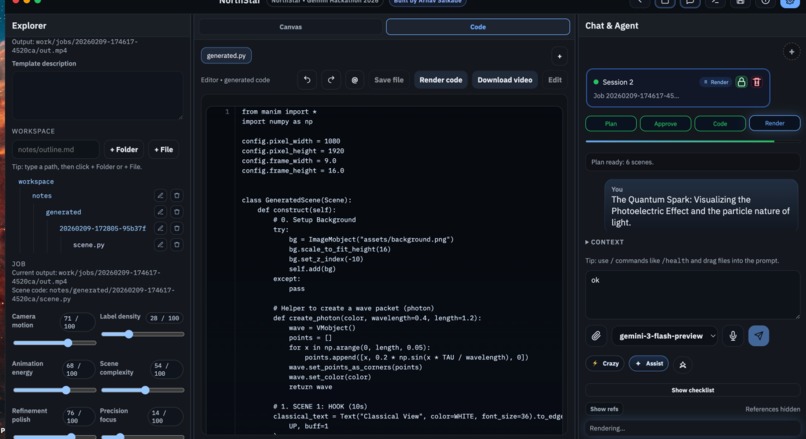Viewport: 806px width, 439px height.
Task: Select the Session 2 card
Action: (x=677, y=88)
